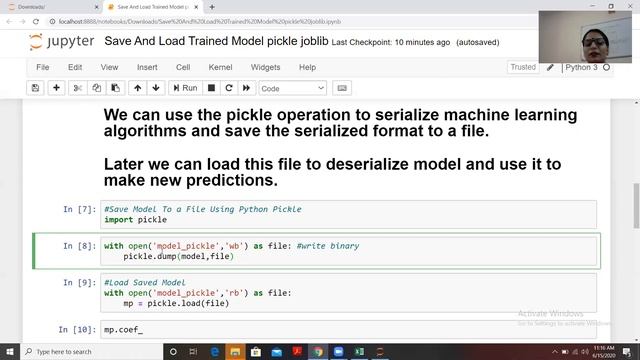Click into cell In [8] pickle.dump code
The width and height of the screenshot is (640, 360).
coord(349,251)
